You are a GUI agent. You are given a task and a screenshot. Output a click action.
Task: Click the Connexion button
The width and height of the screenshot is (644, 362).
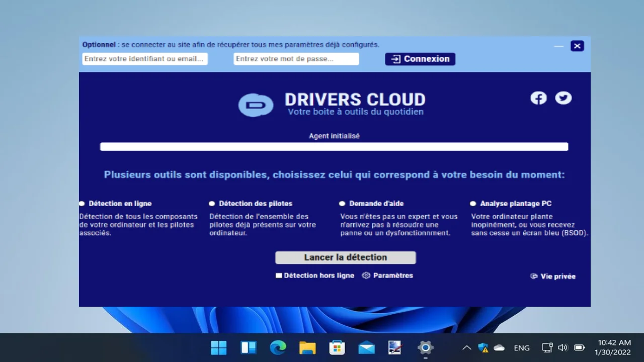420,59
